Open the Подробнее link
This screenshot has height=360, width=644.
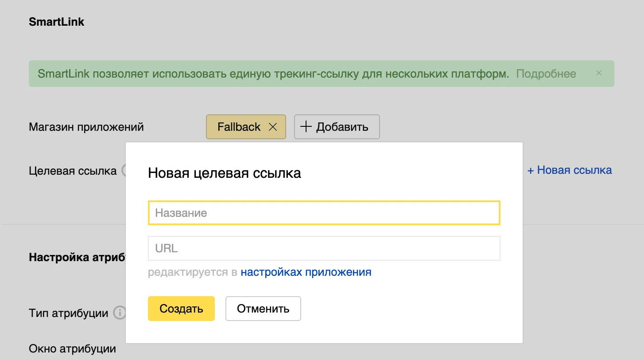[547, 73]
